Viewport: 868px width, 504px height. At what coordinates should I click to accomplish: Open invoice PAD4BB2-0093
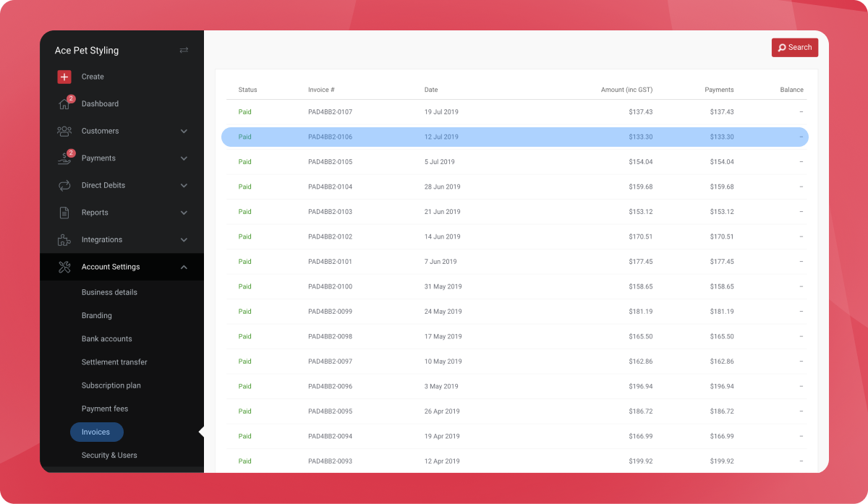[x=330, y=461]
